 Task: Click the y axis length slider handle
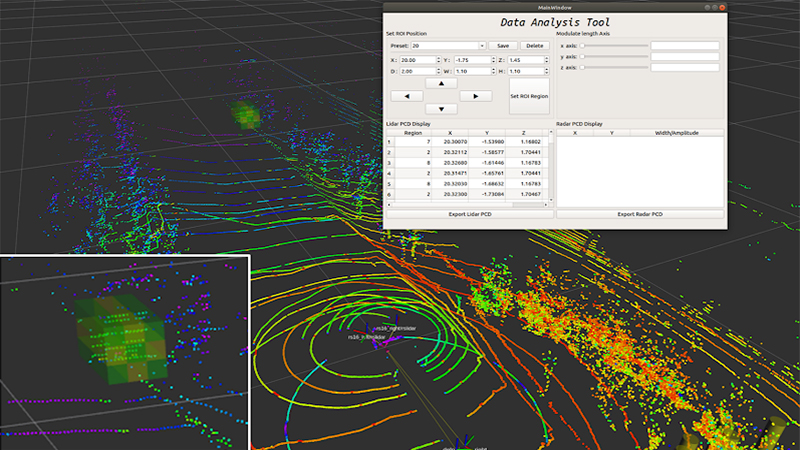pos(582,57)
